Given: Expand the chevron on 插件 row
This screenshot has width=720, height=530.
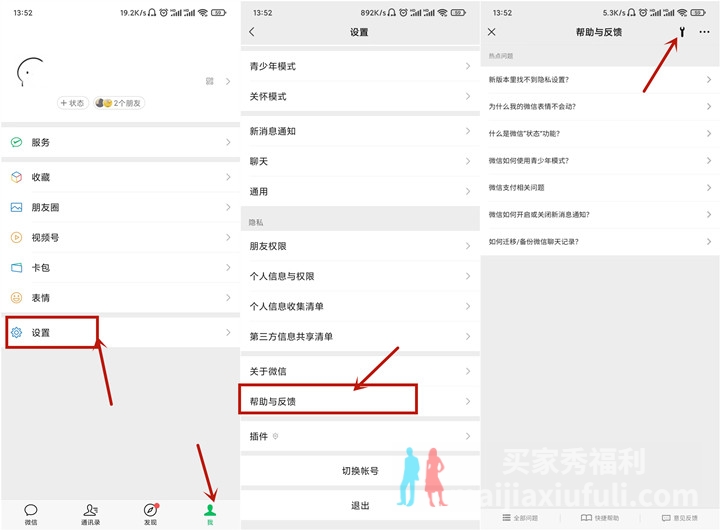Looking at the screenshot, I should point(468,436).
